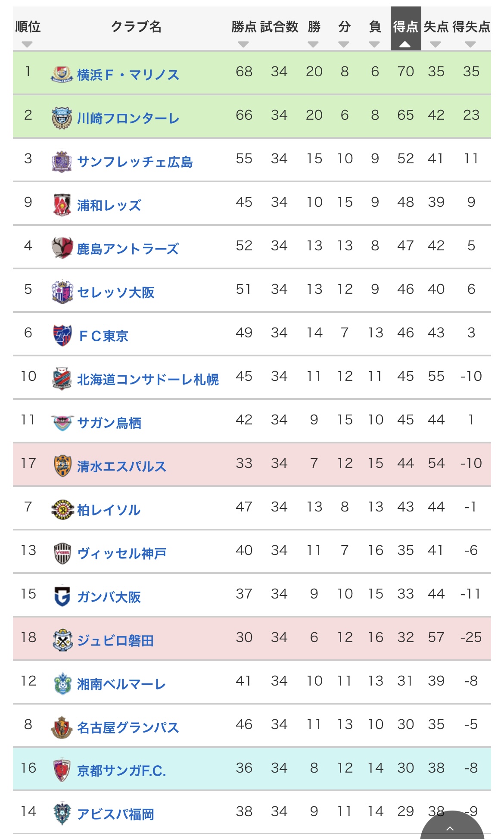
Task: Open 北海道コンサドーレ札幌 team page
Action: click(148, 379)
